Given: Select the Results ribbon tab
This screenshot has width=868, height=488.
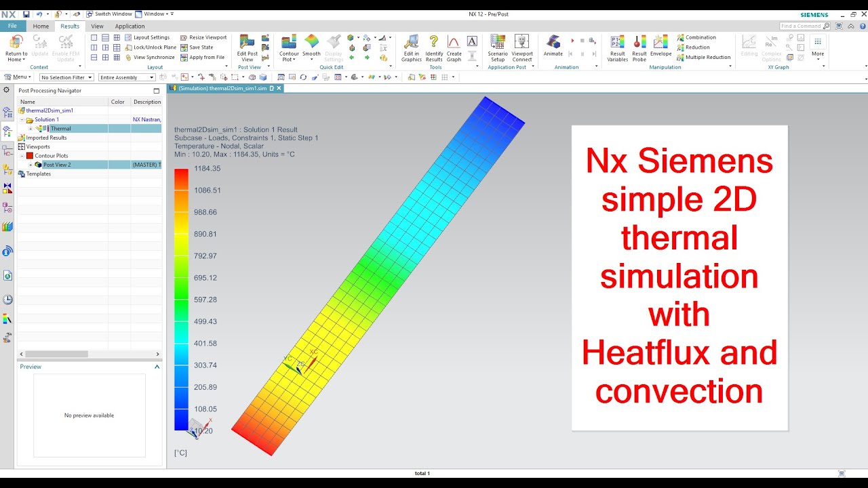Looking at the screenshot, I should pyautogui.click(x=70, y=26).
